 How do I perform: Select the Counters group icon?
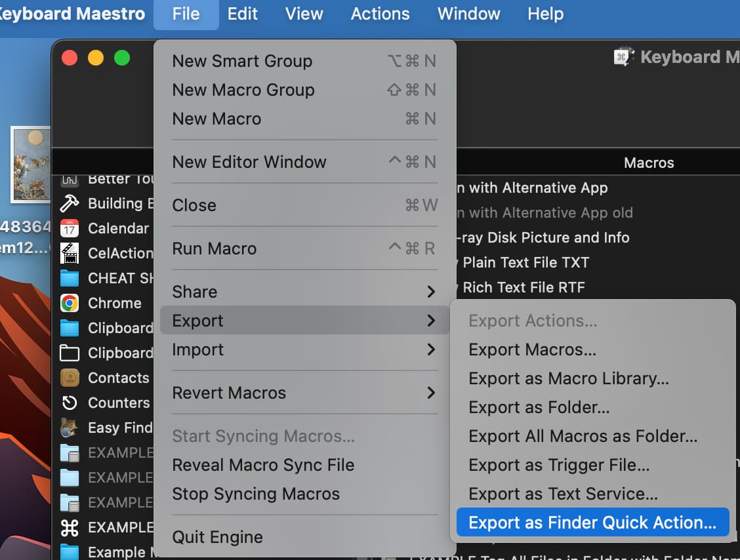(70, 403)
